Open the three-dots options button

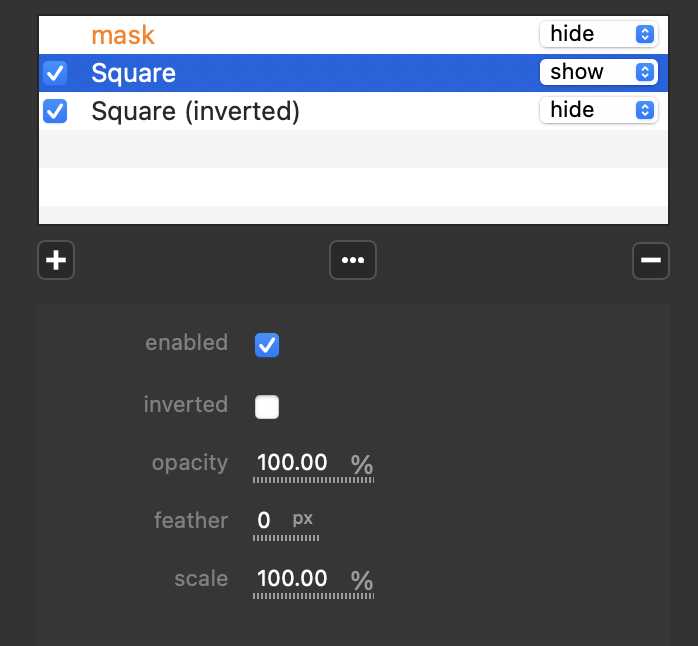point(353,261)
